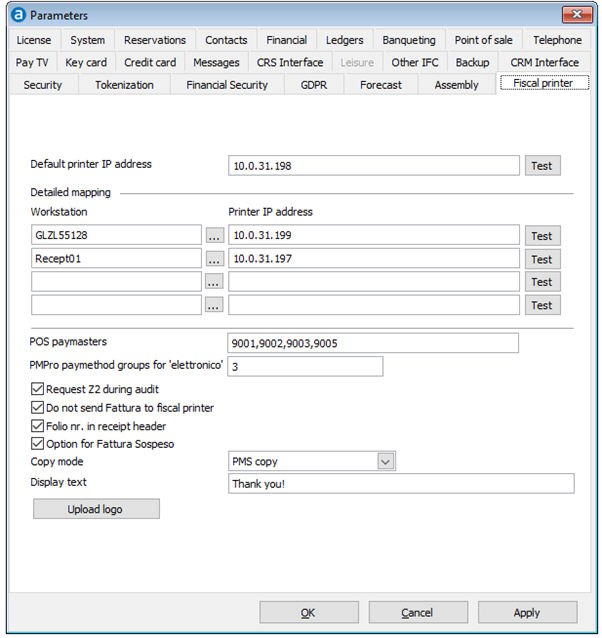
Task: Select the Telephone tab
Action: coord(557,40)
